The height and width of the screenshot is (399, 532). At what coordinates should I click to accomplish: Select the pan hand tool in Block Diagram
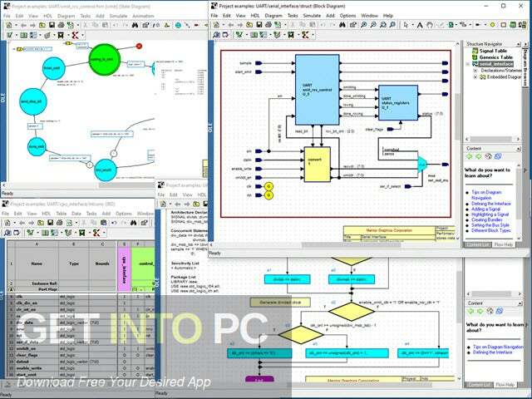click(430, 25)
